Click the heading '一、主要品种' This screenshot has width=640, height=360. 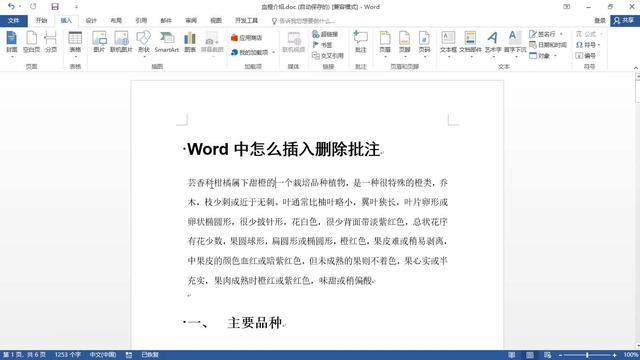[x=235, y=322]
